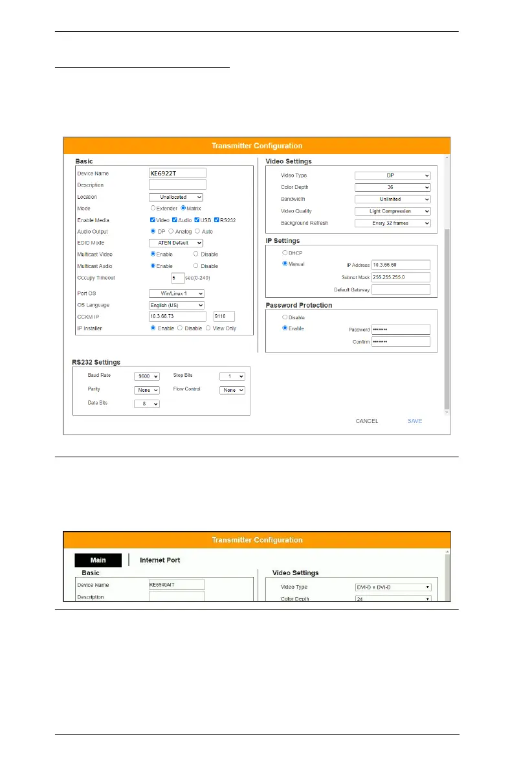
Task: Switch to the Main tab
Action: [x=98, y=560]
